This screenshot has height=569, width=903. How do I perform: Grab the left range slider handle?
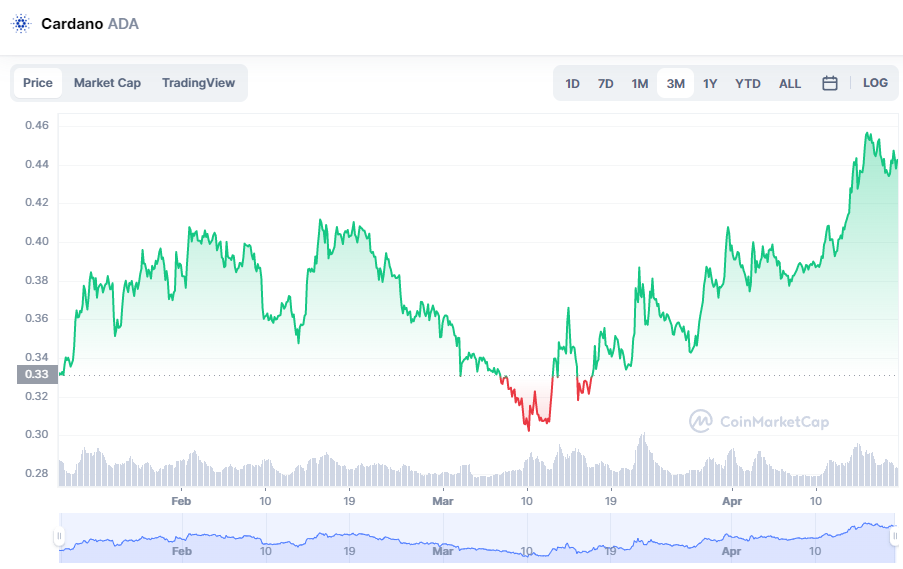pyautogui.click(x=59, y=536)
